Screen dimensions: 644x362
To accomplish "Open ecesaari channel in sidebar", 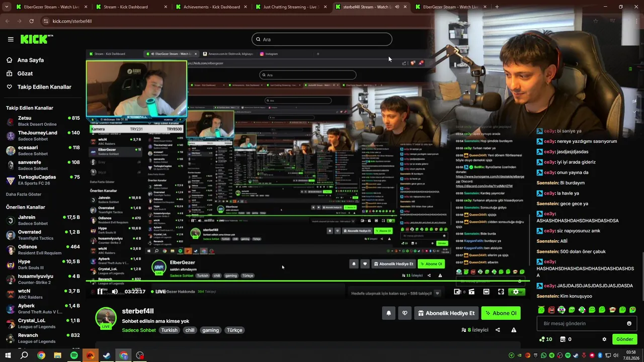I will [x=43, y=150].
